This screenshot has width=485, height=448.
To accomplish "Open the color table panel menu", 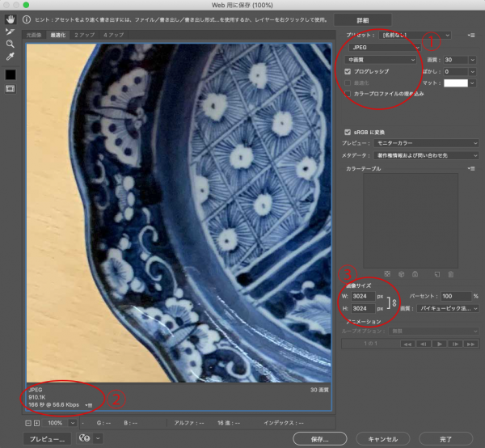I will (470, 167).
